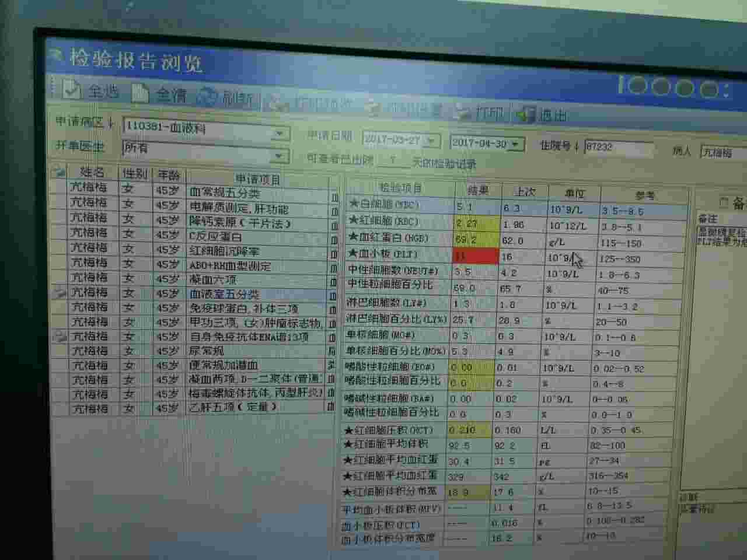The width and height of the screenshot is (747, 560).
Task: Click the 申请项目 column header
Action: pos(258,179)
